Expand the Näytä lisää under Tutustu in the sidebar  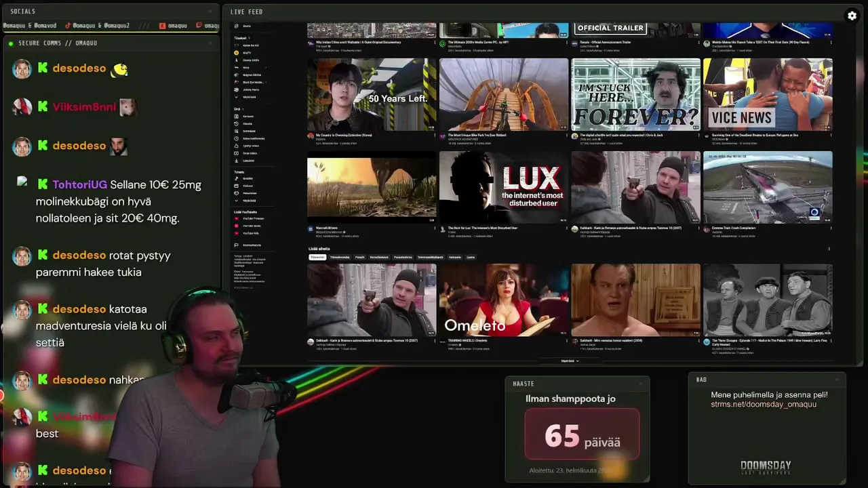click(244, 201)
